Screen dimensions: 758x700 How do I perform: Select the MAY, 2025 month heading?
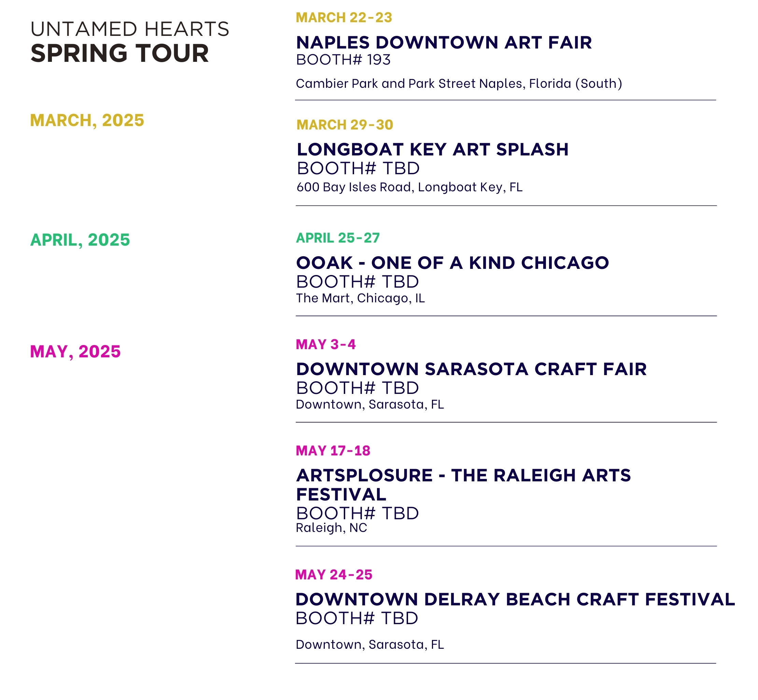[x=75, y=352]
